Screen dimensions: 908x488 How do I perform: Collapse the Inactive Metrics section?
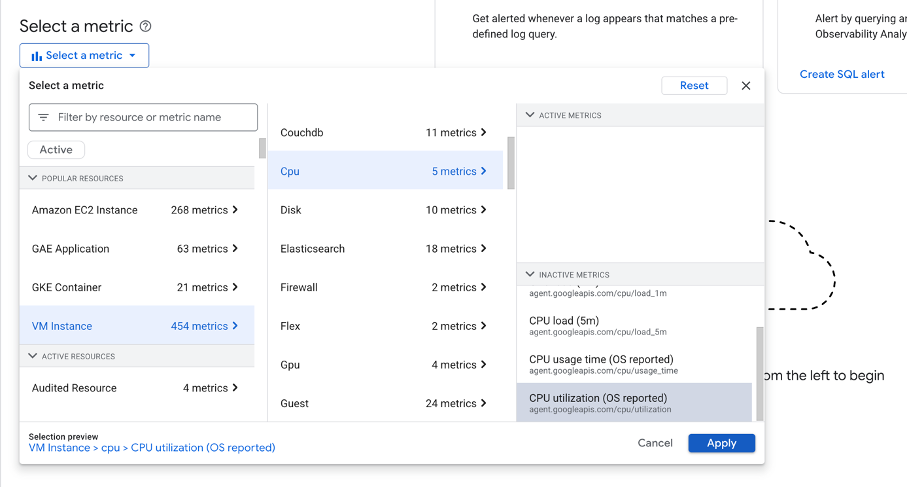529,275
